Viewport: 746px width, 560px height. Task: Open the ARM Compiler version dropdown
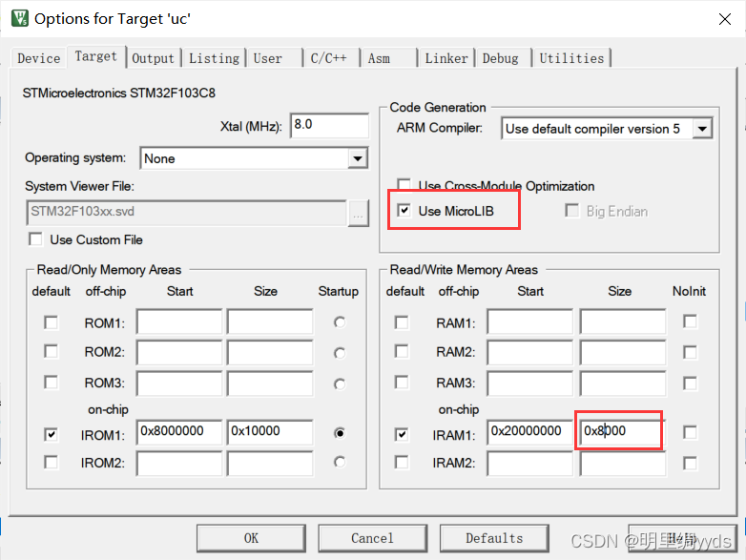pos(702,129)
